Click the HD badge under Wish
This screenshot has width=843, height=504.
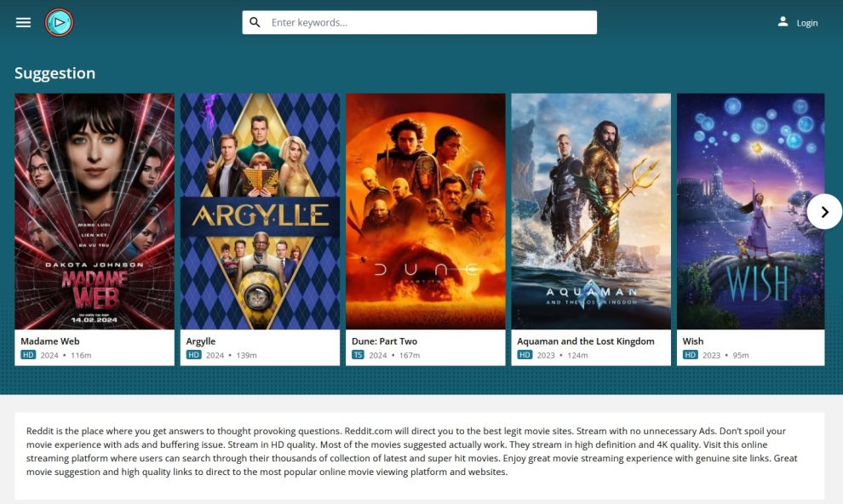coord(691,355)
